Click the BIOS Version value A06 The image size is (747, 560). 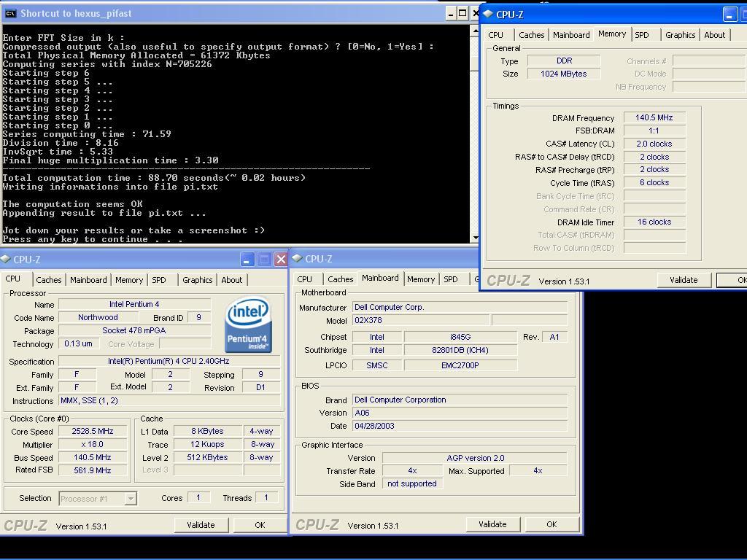(460, 413)
